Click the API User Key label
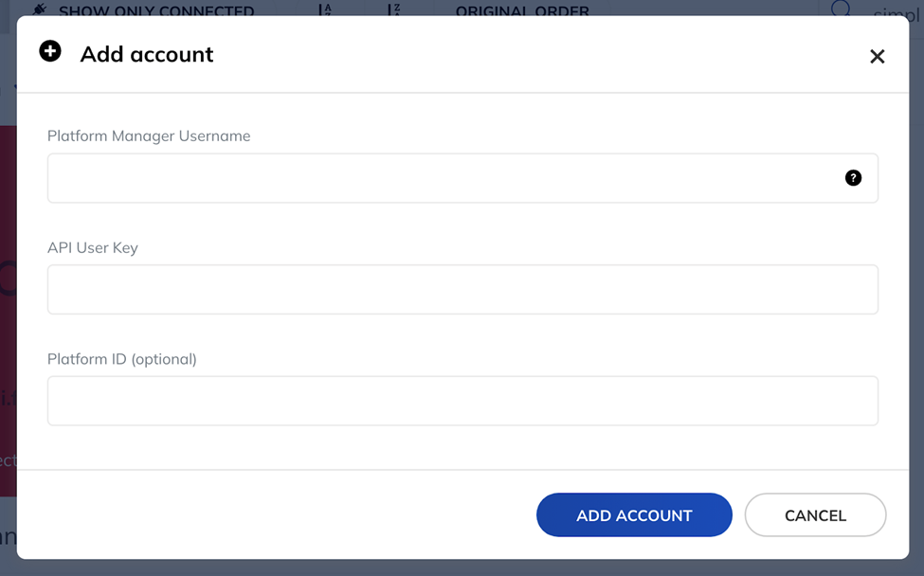 click(x=93, y=248)
